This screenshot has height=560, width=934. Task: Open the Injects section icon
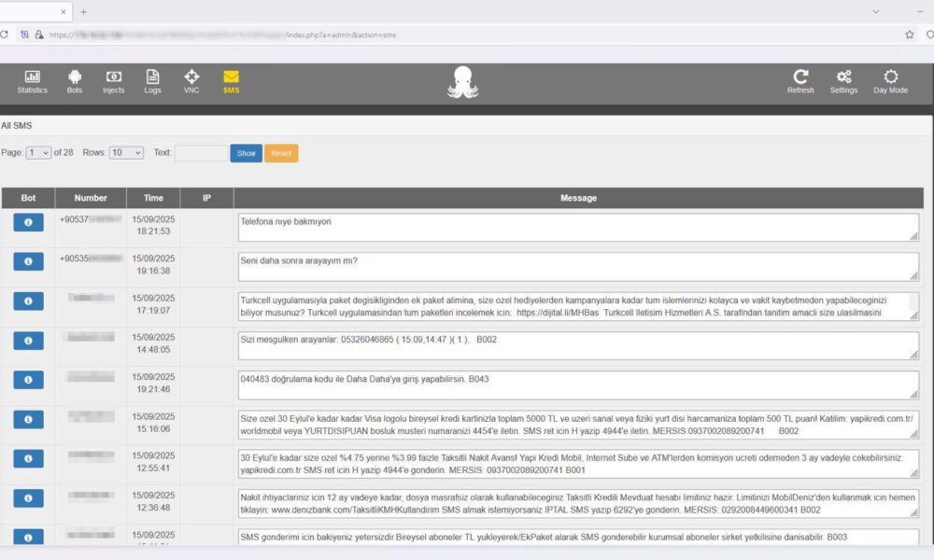[x=113, y=77]
